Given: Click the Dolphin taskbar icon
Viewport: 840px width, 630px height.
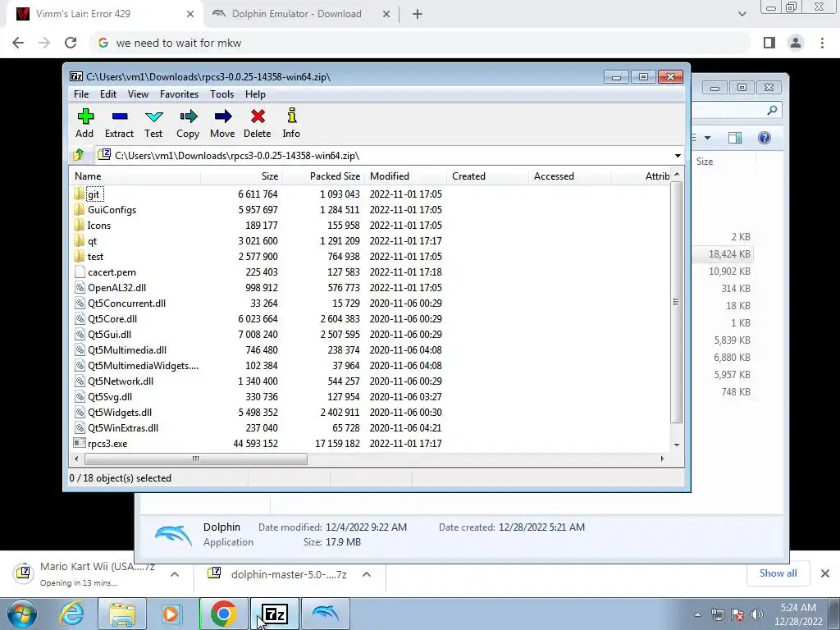Looking at the screenshot, I should point(325,614).
